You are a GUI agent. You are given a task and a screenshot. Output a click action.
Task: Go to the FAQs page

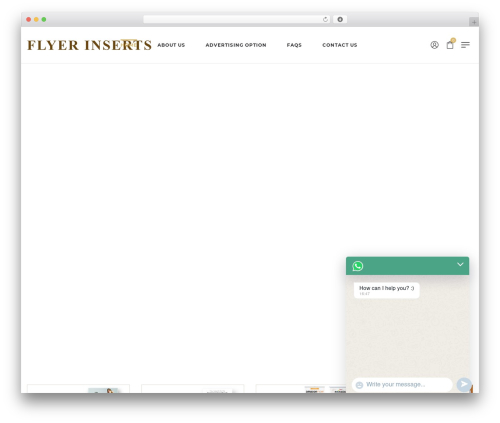294,45
